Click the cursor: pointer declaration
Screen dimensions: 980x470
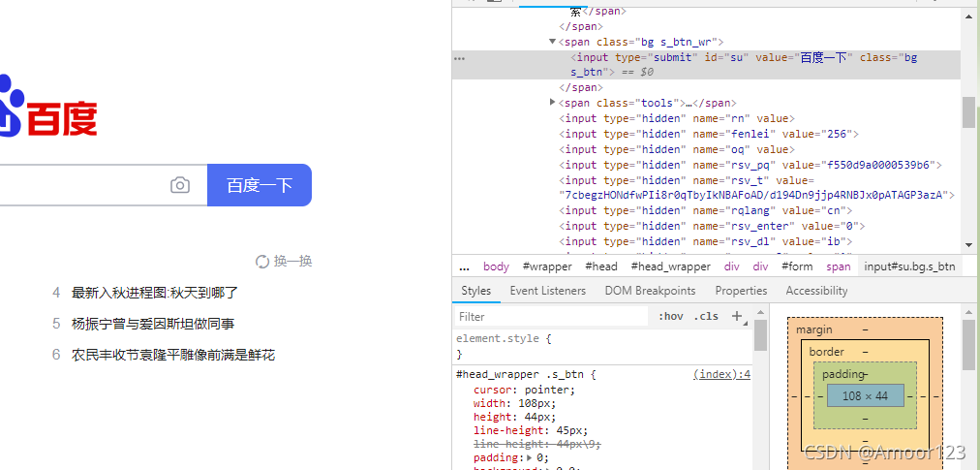524,390
